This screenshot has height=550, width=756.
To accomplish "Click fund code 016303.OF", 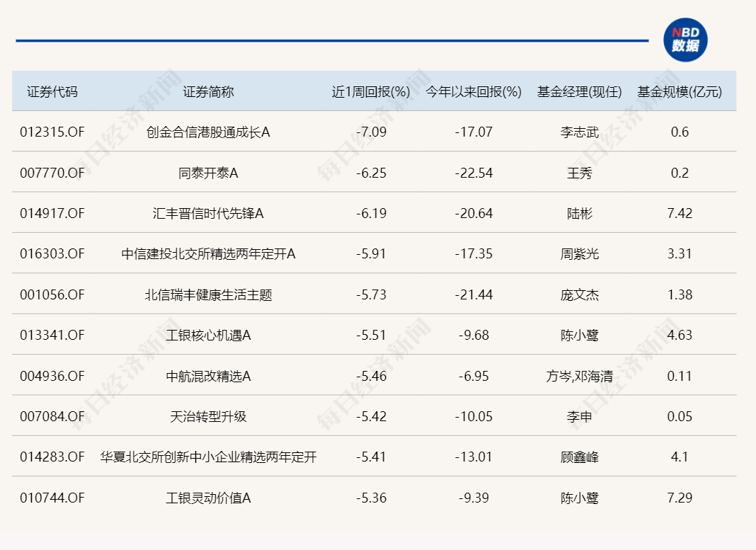I will point(52,254).
